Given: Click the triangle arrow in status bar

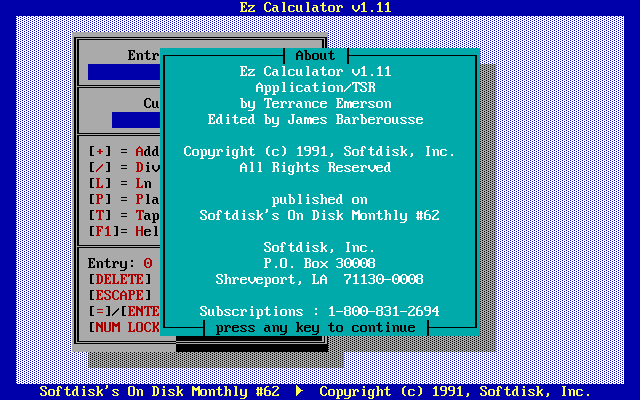Looking at the screenshot, I should point(299,391).
